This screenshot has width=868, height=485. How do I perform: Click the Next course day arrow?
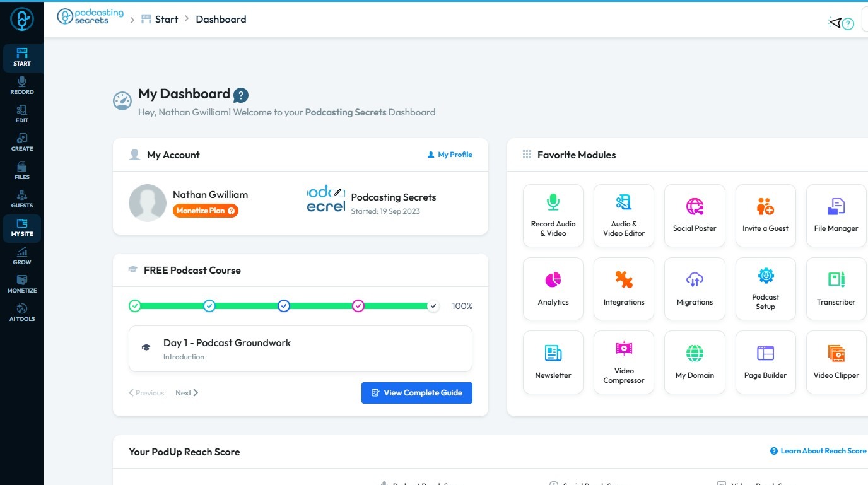187,393
